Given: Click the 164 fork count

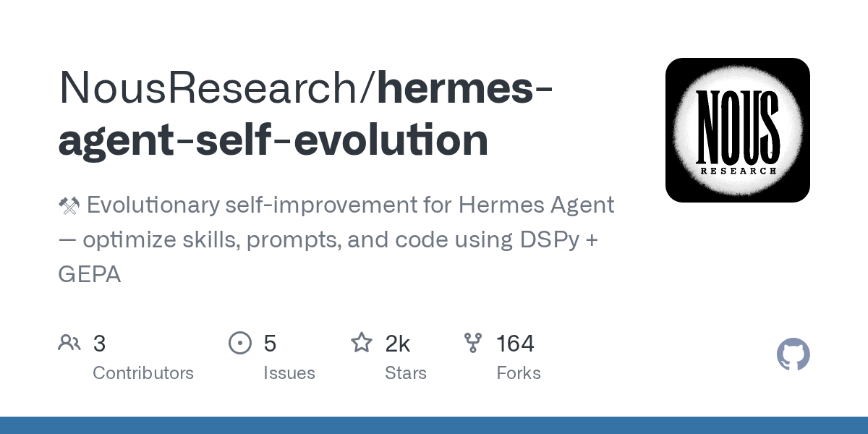Looking at the screenshot, I should point(515,344).
